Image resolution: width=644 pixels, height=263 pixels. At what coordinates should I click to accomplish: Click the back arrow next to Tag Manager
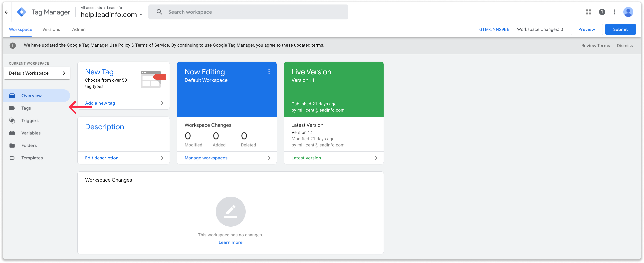coord(7,12)
